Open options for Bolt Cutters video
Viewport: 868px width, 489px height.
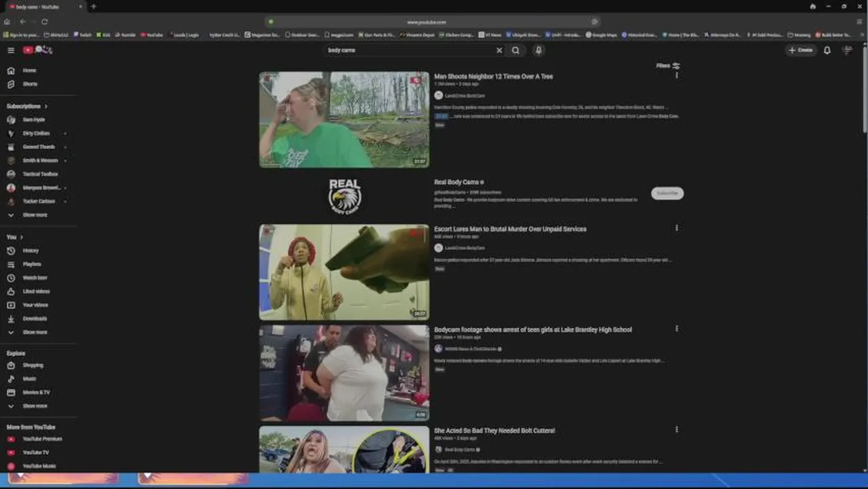tap(676, 429)
